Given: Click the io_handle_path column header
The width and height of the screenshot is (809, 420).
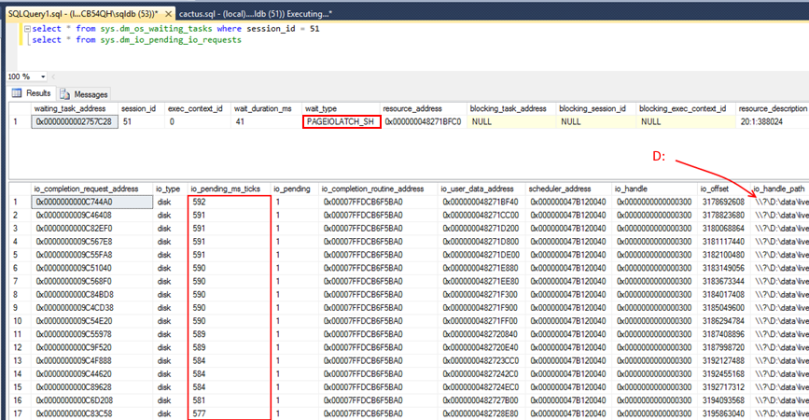Looking at the screenshot, I should tap(780, 187).
